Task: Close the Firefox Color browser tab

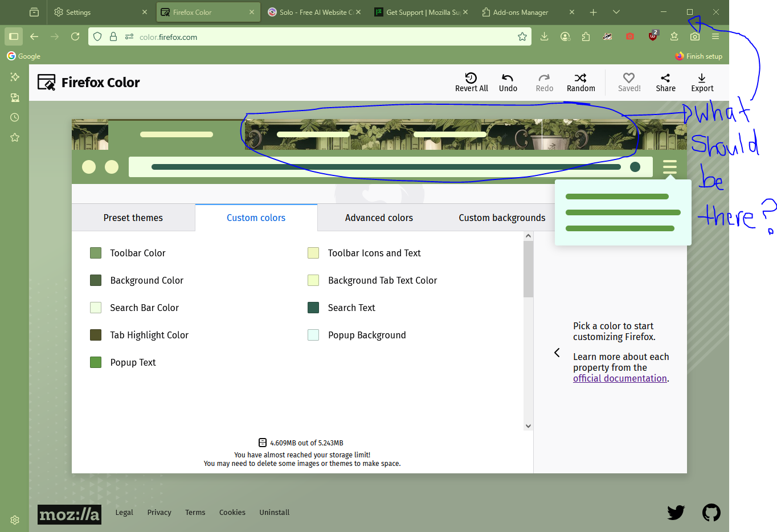Action: [252, 12]
